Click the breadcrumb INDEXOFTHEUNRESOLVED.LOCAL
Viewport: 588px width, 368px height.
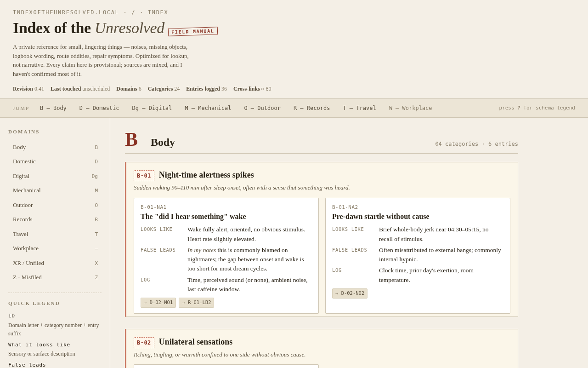coord(66,12)
